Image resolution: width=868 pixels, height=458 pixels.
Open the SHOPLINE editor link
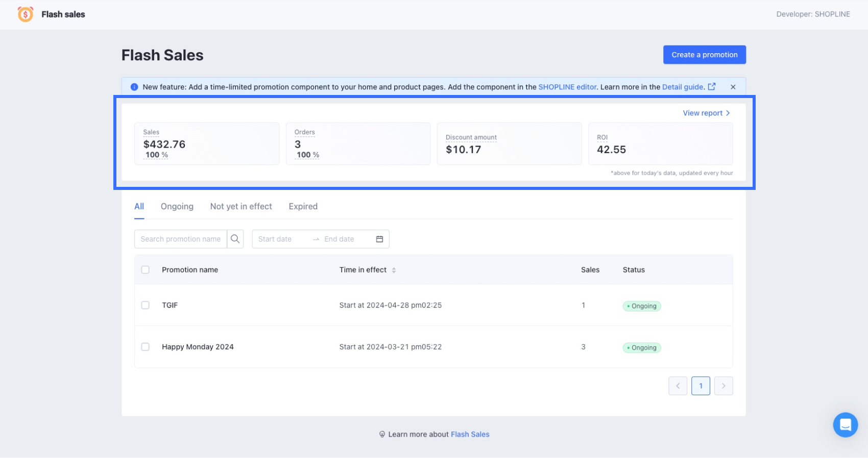567,87
